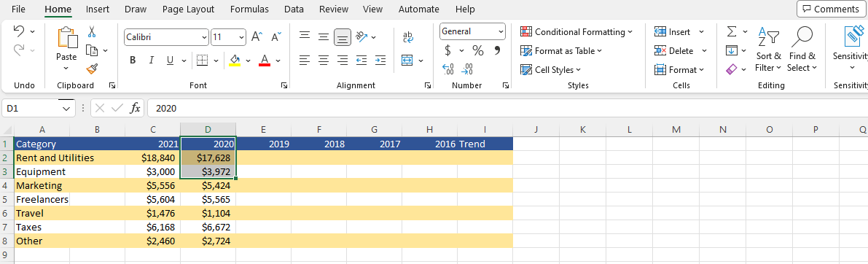Align text right
Viewport: 868px width, 264px height.
[343, 60]
